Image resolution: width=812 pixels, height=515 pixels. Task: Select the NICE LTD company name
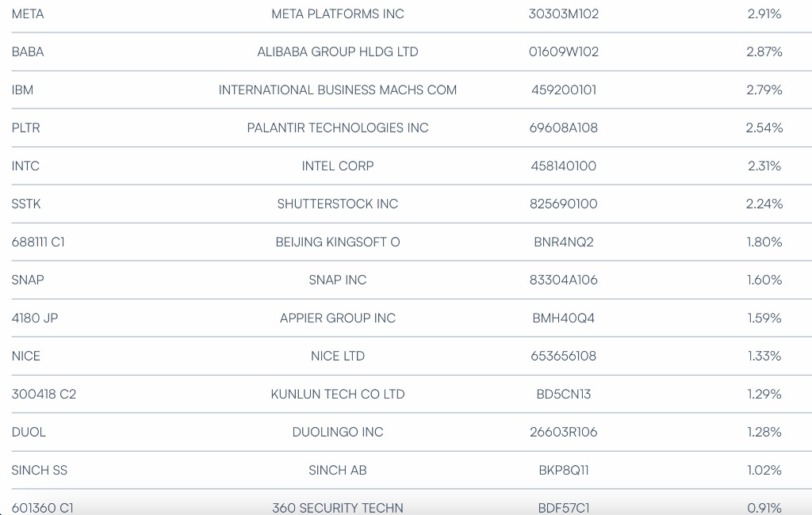click(x=337, y=357)
